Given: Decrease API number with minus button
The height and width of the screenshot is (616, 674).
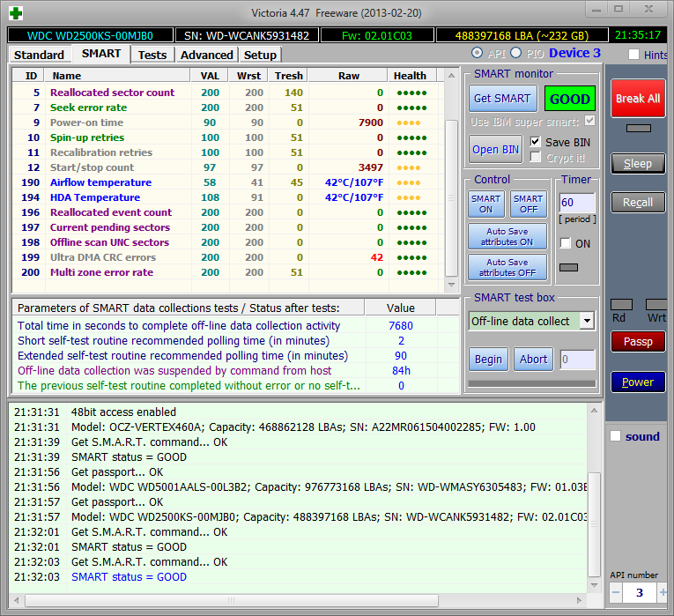Looking at the screenshot, I should [616, 593].
